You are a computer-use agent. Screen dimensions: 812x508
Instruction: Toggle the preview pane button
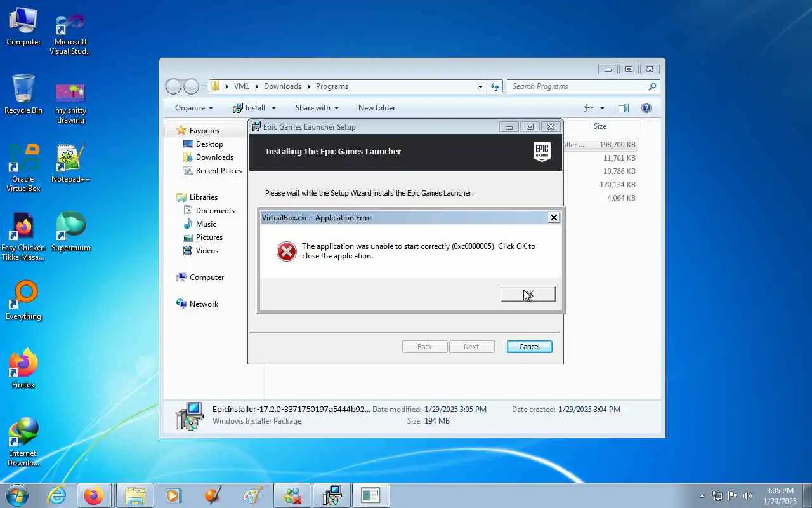point(624,108)
